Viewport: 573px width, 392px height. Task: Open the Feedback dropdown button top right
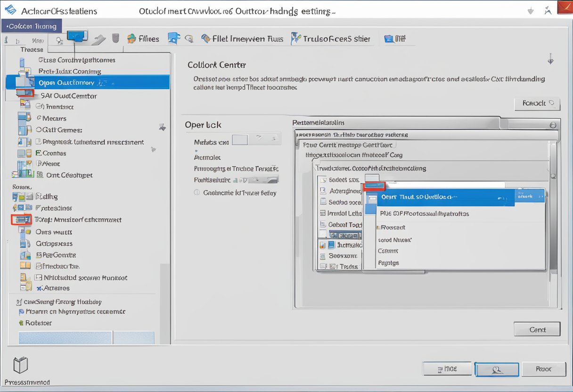[x=537, y=103]
